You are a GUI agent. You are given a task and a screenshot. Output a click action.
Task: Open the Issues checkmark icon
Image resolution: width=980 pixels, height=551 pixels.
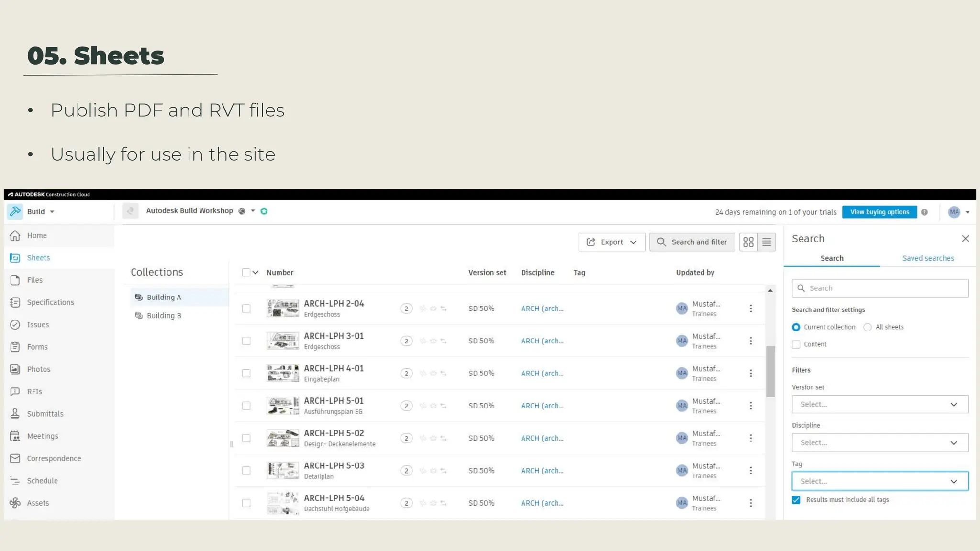pyautogui.click(x=15, y=324)
